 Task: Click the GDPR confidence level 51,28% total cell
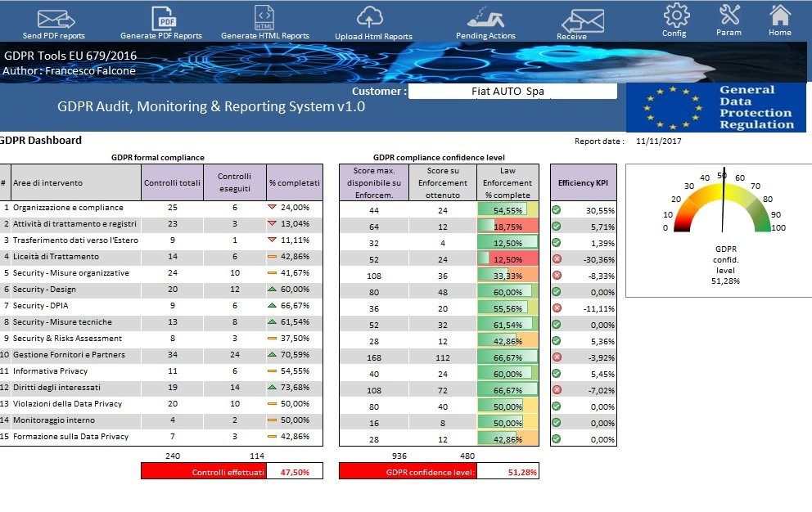tap(508, 472)
